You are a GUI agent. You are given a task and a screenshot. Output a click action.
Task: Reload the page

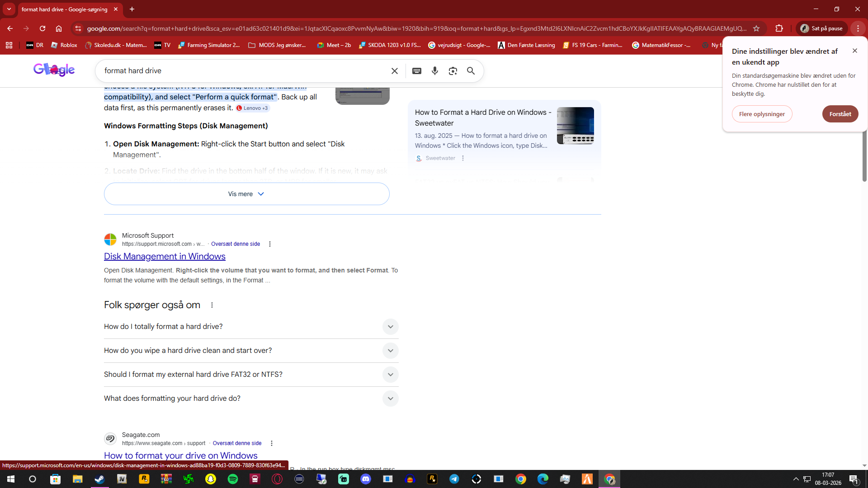[x=42, y=28]
